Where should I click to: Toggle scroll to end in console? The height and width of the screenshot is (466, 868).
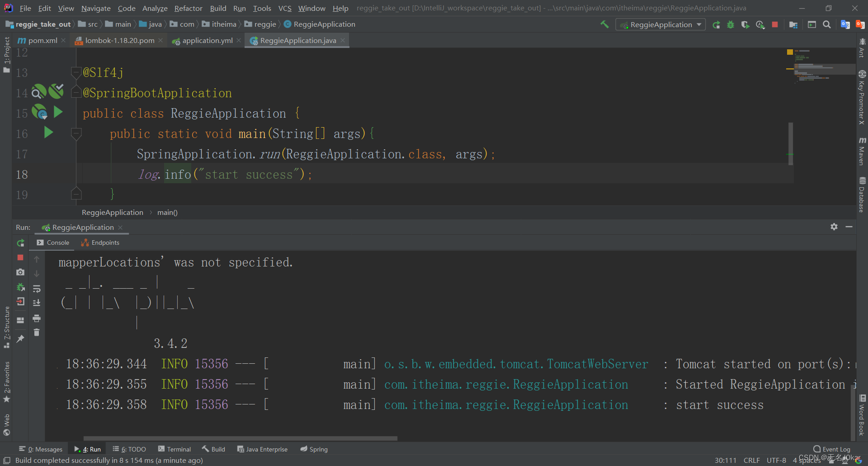pos(37,303)
